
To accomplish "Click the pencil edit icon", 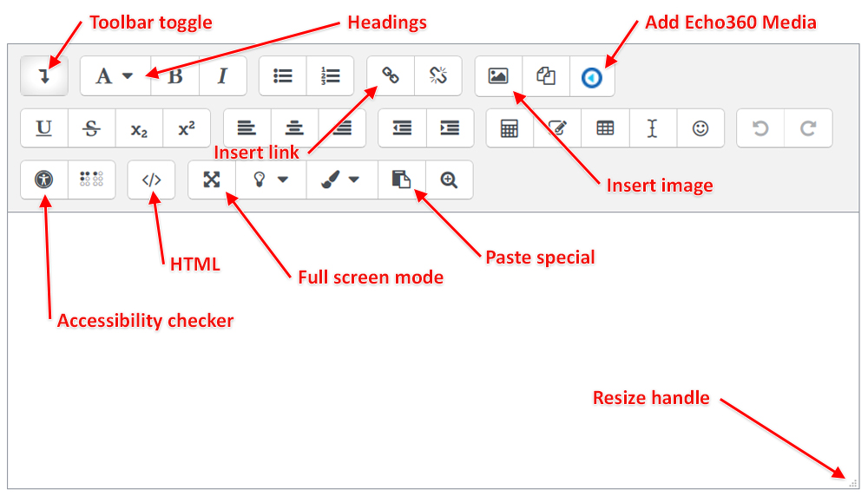I will (557, 128).
